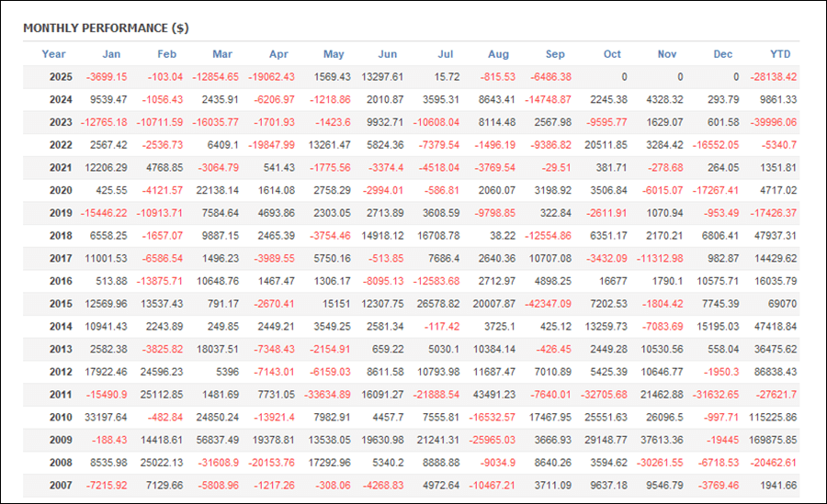Select the 2015 year row label
Screen dimensions: 827x504
(x=61, y=304)
